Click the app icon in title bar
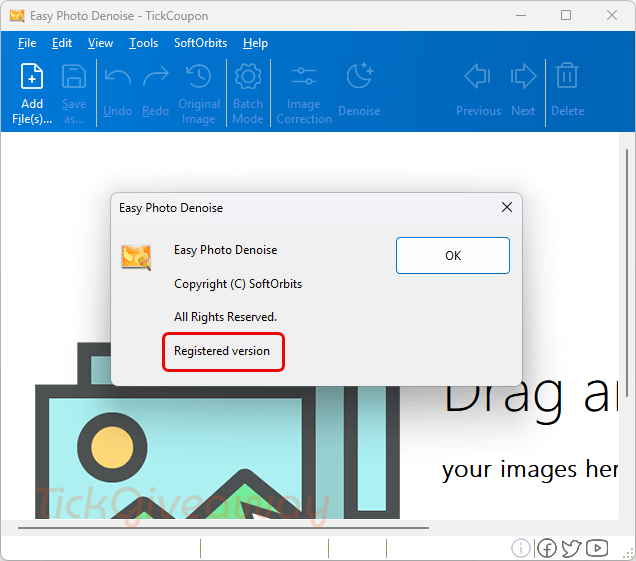Screen dimensions: 636x561 point(17,16)
